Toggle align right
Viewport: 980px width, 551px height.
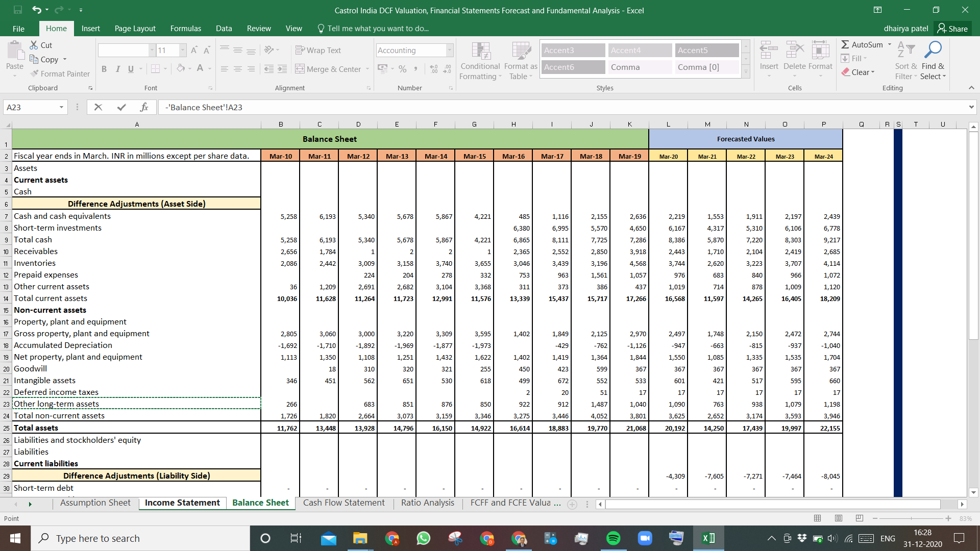pos(251,69)
